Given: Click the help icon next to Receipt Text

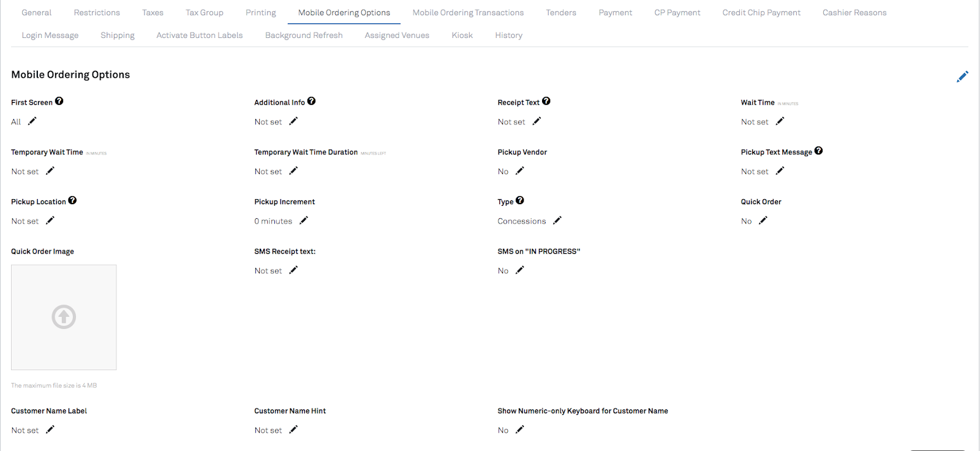Looking at the screenshot, I should tap(546, 101).
